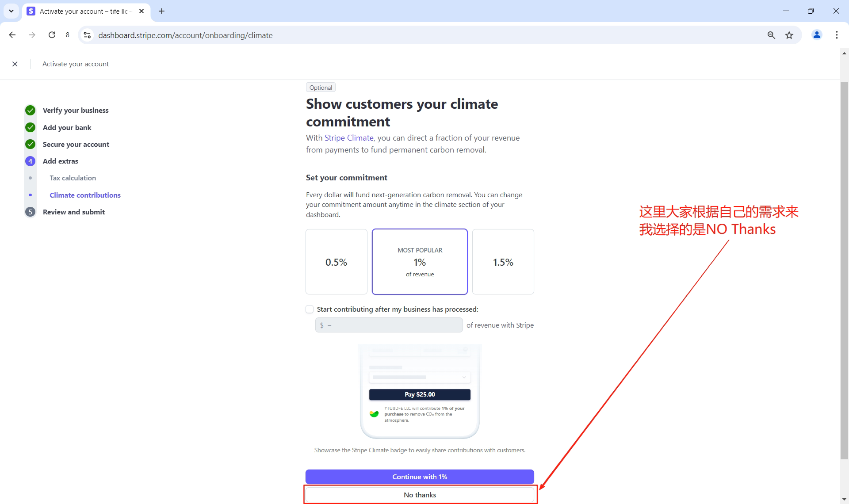Click the site information icon in address bar
Viewport: 849px width, 504px height.
(88, 35)
